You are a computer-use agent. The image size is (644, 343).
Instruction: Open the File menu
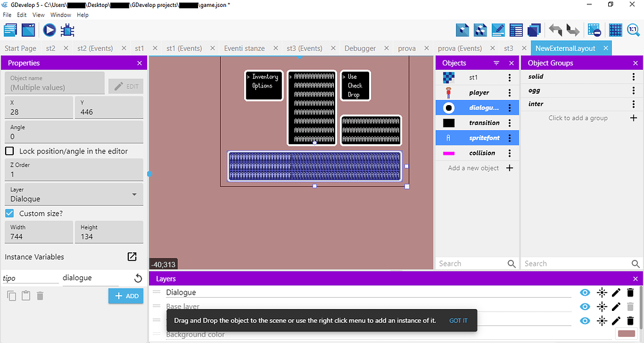pyautogui.click(x=7, y=14)
